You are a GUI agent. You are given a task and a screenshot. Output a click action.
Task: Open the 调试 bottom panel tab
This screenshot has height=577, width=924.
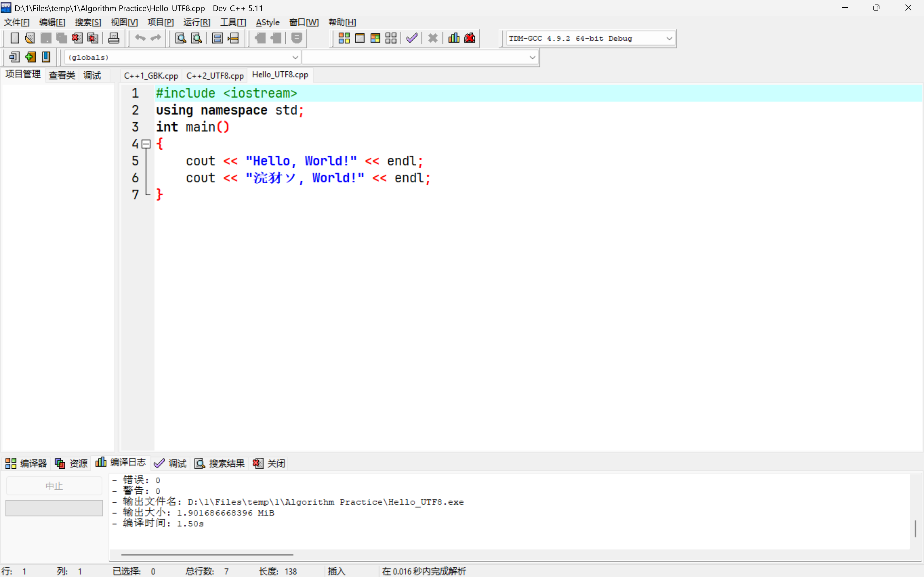[x=170, y=463]
